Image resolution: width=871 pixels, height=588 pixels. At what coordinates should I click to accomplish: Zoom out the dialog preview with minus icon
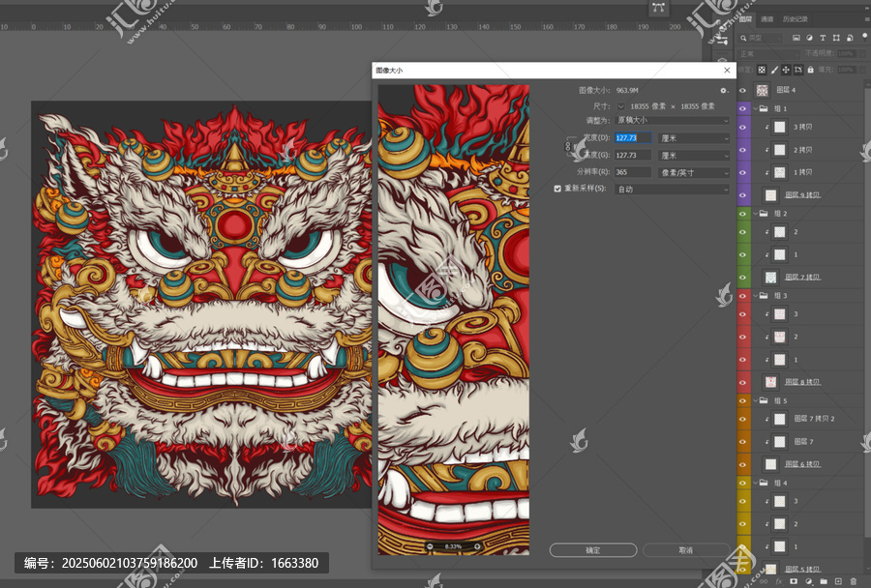430,547
